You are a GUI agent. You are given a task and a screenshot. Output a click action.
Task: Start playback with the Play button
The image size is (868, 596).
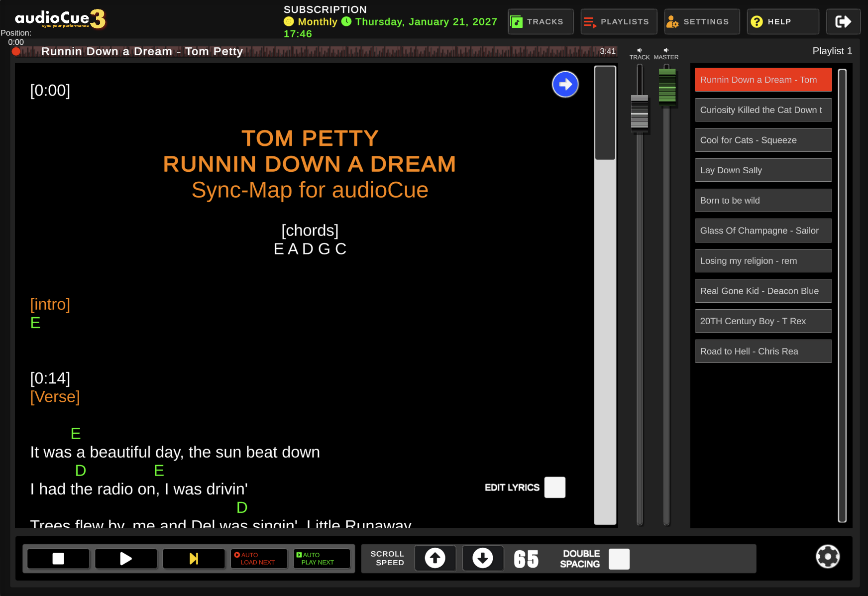coord(126,559)
